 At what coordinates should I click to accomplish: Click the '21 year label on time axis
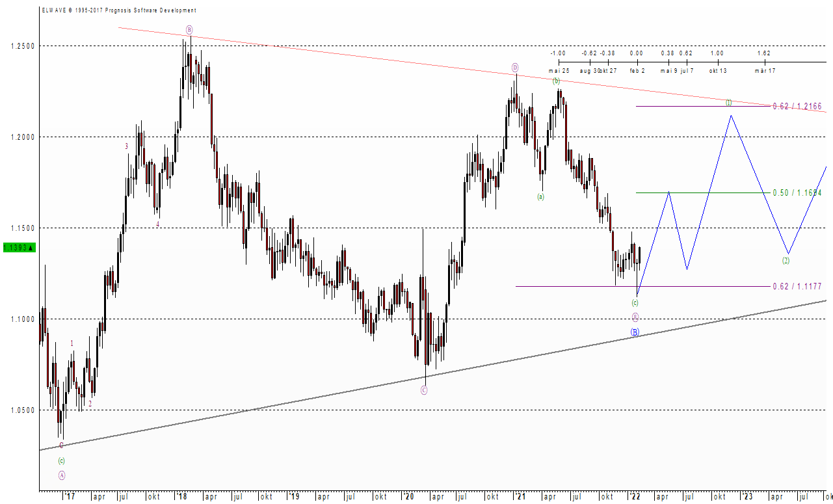tap(520, 496)
